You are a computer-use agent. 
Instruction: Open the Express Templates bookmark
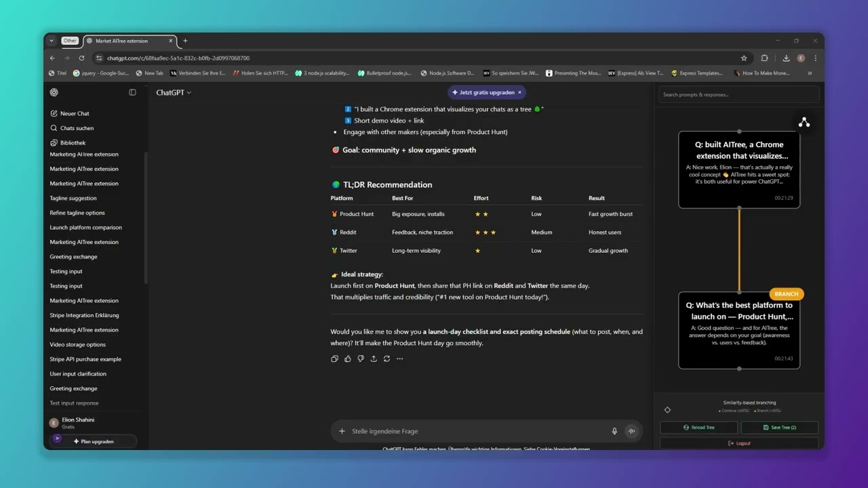697,73
